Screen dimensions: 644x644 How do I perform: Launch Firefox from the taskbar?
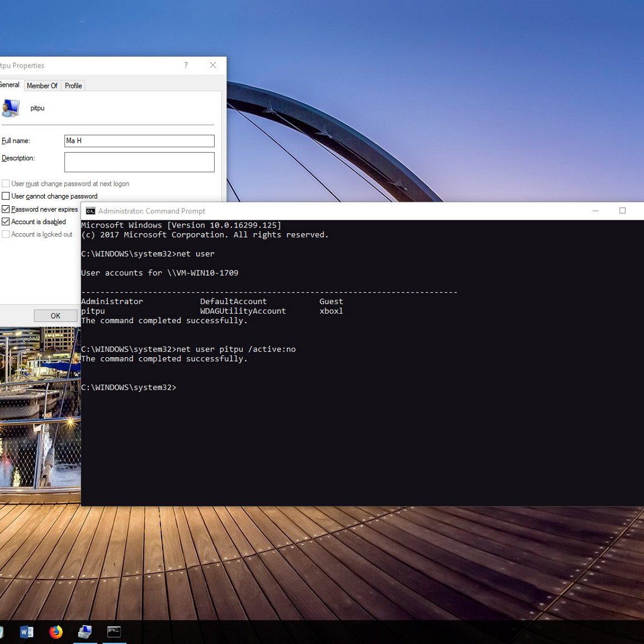tap(56, 632)
